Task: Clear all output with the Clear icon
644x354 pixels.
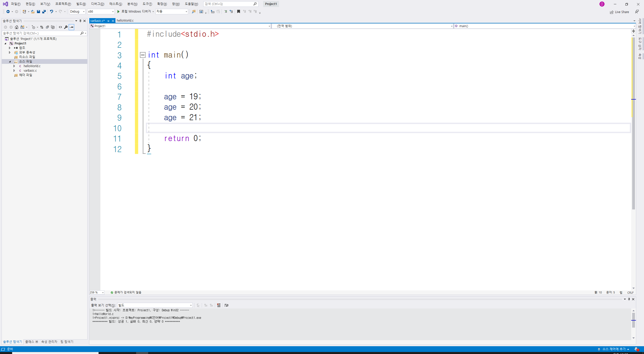Action: (x=219, y=305)
